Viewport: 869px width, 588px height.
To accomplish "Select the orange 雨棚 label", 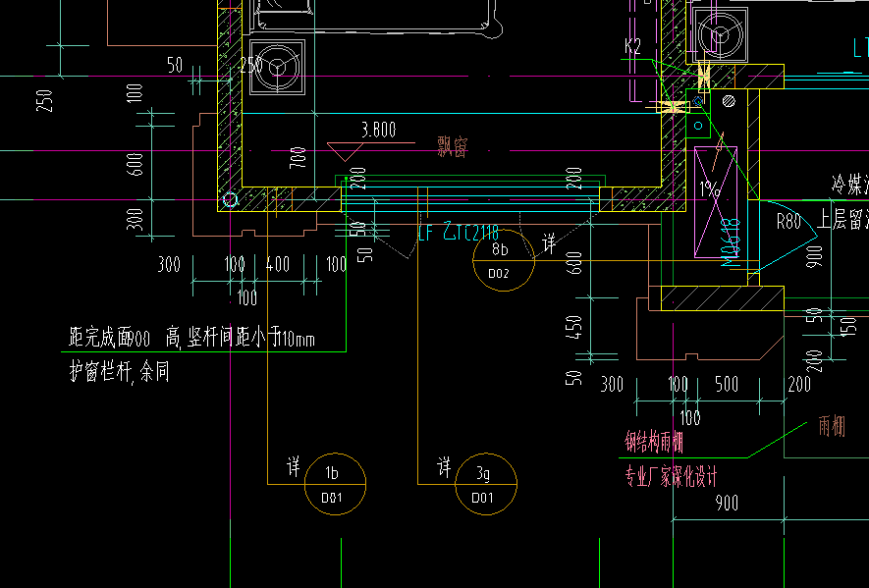I will pos(832,426).
